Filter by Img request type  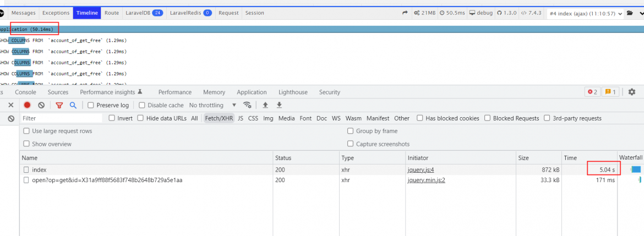(x=268, y=118)
